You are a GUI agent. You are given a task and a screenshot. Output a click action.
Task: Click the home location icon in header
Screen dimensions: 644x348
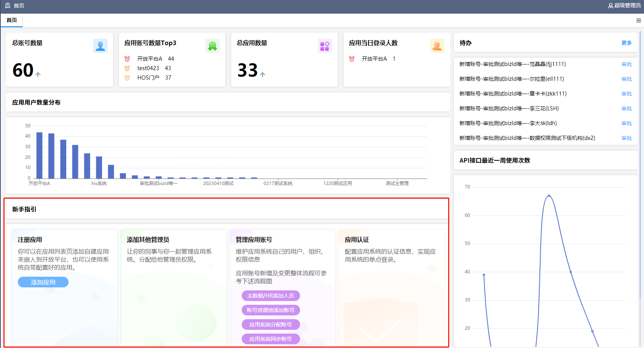point(8,6)
